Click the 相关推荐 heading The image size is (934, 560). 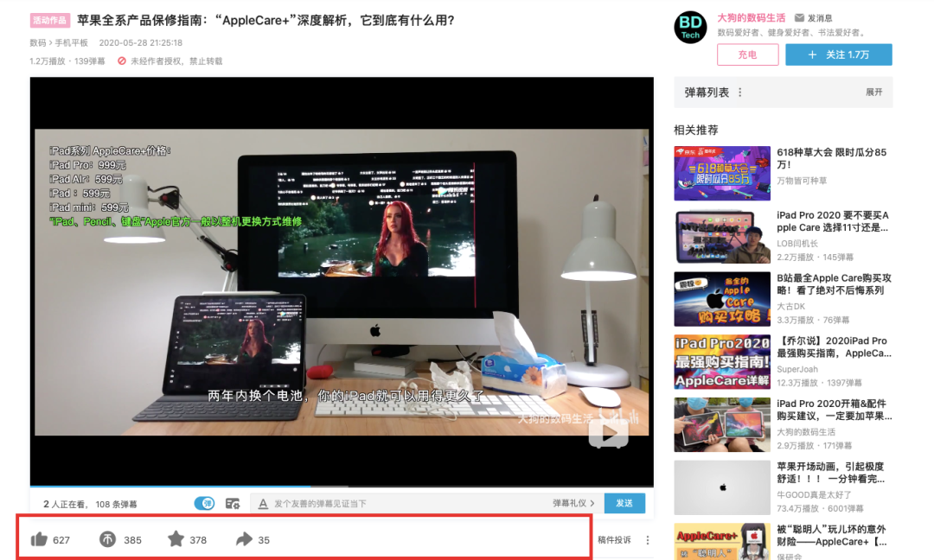click(x=695, y=130)
